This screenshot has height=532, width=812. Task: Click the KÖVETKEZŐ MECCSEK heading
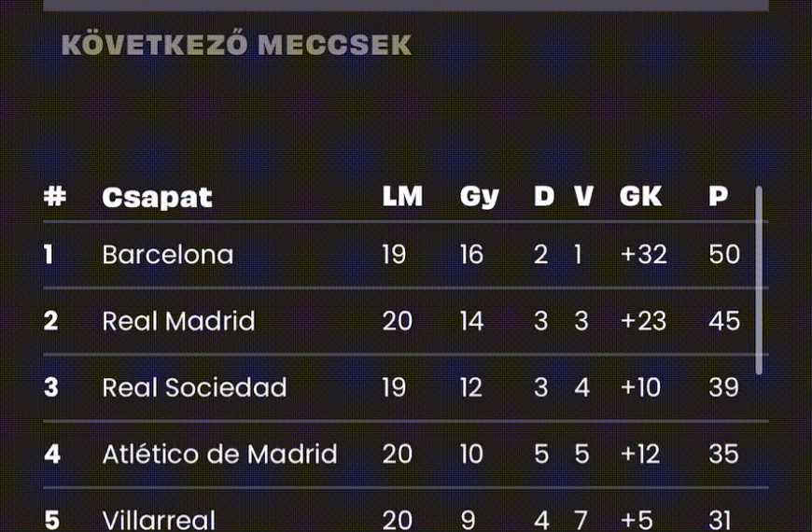(236, 44)
